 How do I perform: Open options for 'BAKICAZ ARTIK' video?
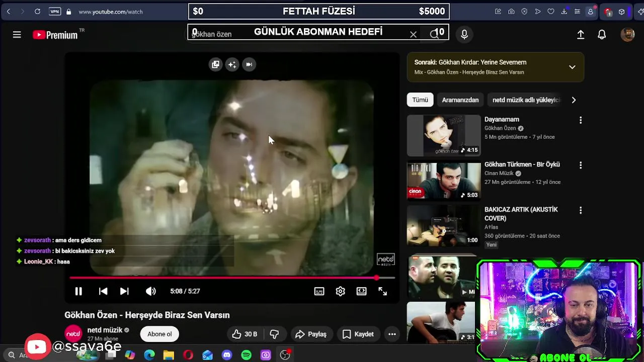click(581, 210)
